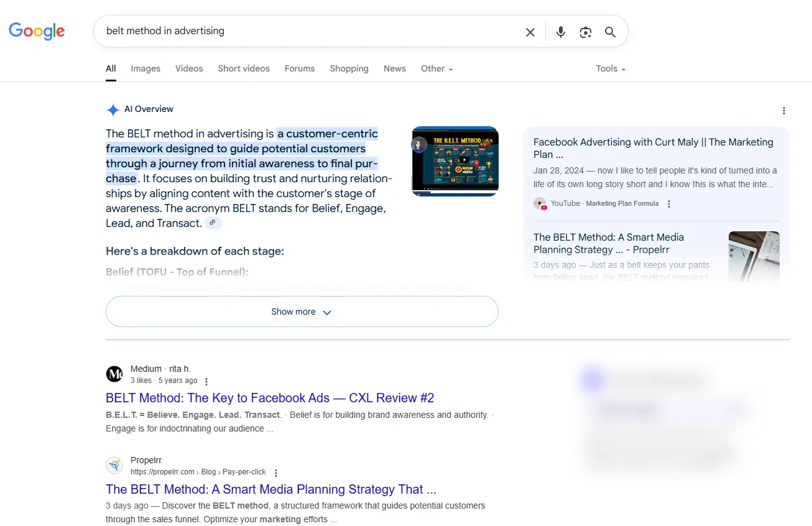
Task: Go to the Forums tab
Action: [300, 68]
